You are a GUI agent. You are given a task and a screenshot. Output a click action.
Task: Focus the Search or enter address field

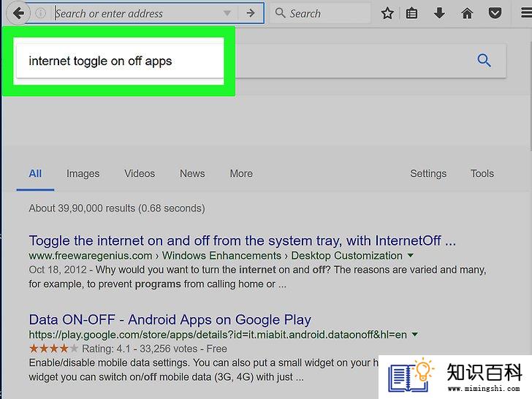tap(137, 13)
